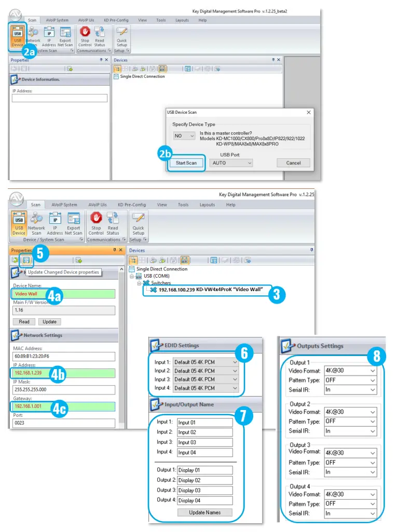
Task: Click Gateway field 192.168.1.001
Action: coord(64,406)
